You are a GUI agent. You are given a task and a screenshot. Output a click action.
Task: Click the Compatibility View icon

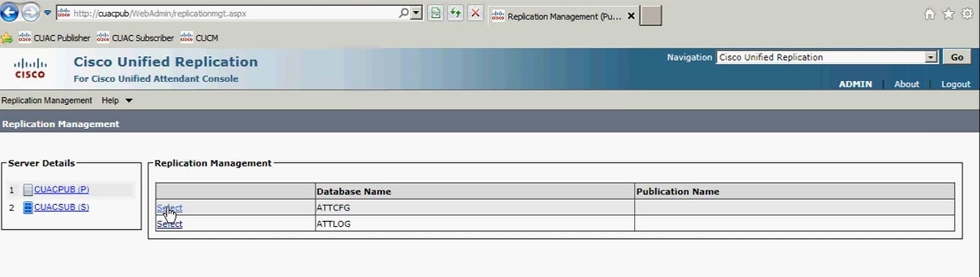[x=436, y=13]
